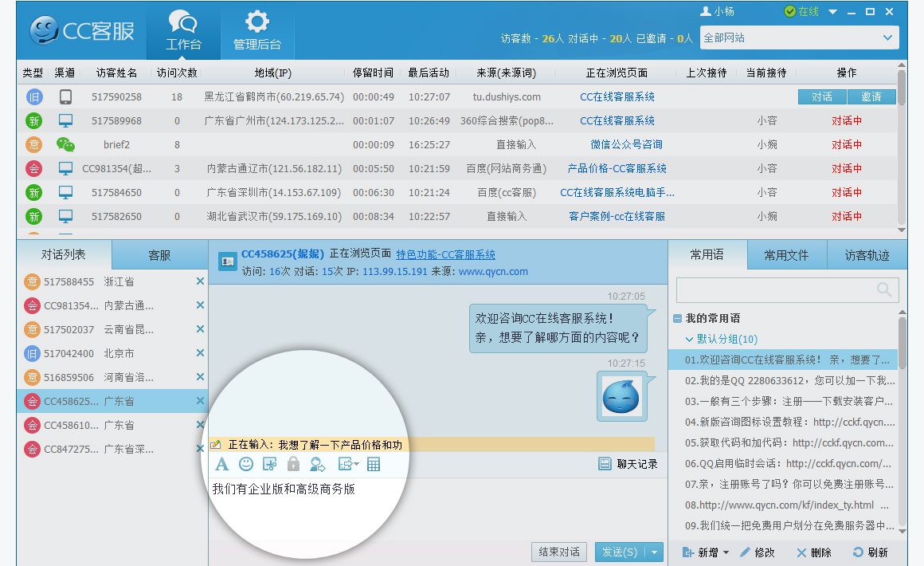Viewport: 924px width, 566px height.
Task: Open the 全部网站 dropdown
Action: [x=887, y=37]
